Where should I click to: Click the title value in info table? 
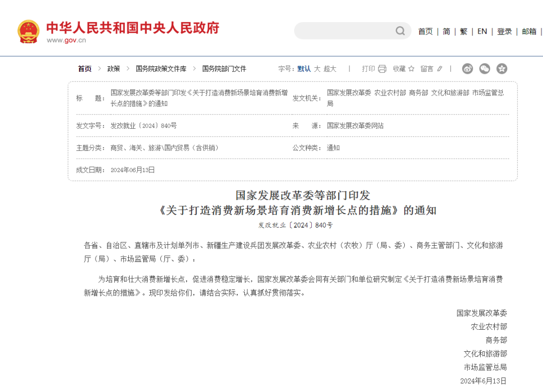199,98
